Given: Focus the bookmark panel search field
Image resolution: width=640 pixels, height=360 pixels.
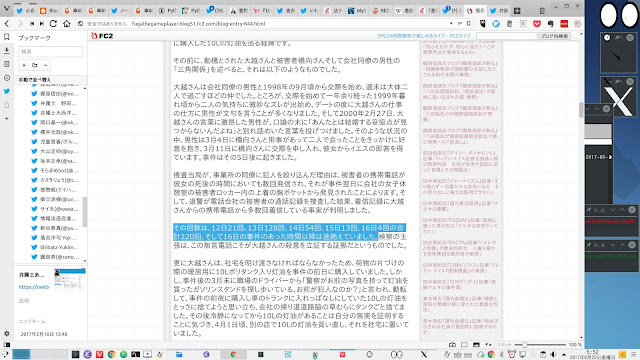Looking at the screenshot, I should click(51, 51).
